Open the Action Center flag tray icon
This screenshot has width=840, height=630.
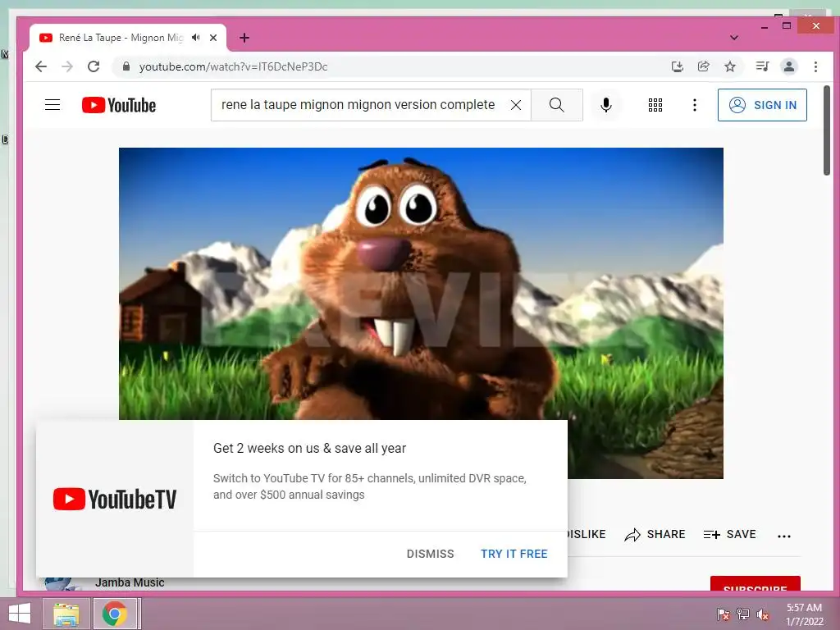[723, 614]
